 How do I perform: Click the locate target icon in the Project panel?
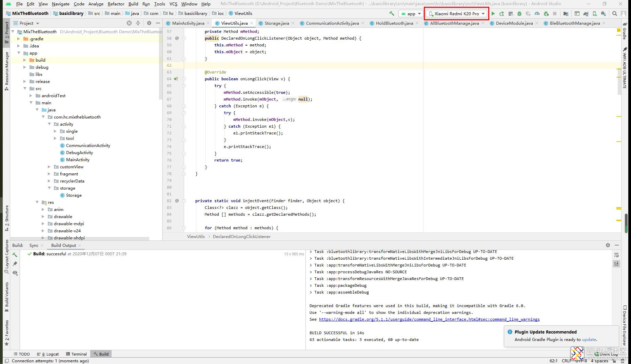pyautogui.click(x=129, y=23)
